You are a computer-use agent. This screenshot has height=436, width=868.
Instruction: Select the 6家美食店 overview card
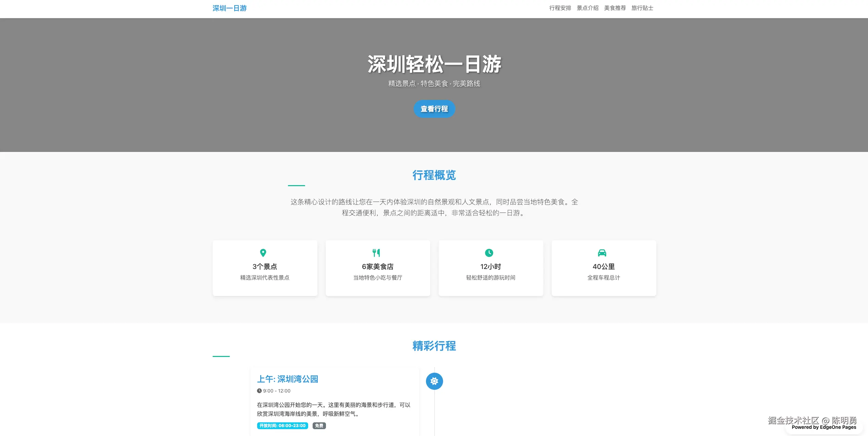[378, 268]
